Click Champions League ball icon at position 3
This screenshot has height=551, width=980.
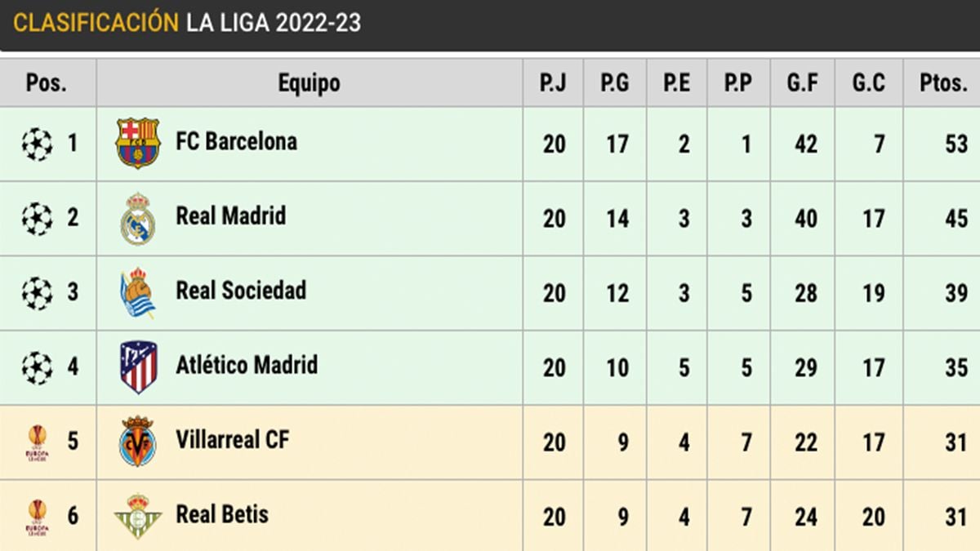click(x=37, y=293)
